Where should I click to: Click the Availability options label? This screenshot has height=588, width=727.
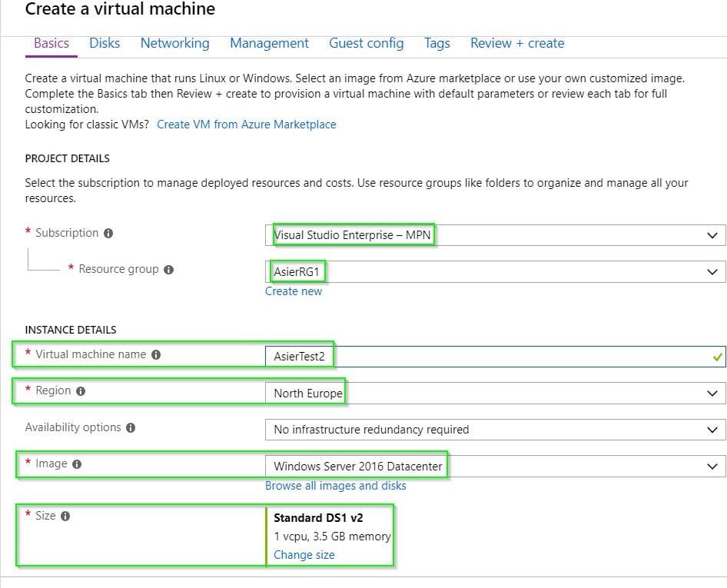pos(73,427)
